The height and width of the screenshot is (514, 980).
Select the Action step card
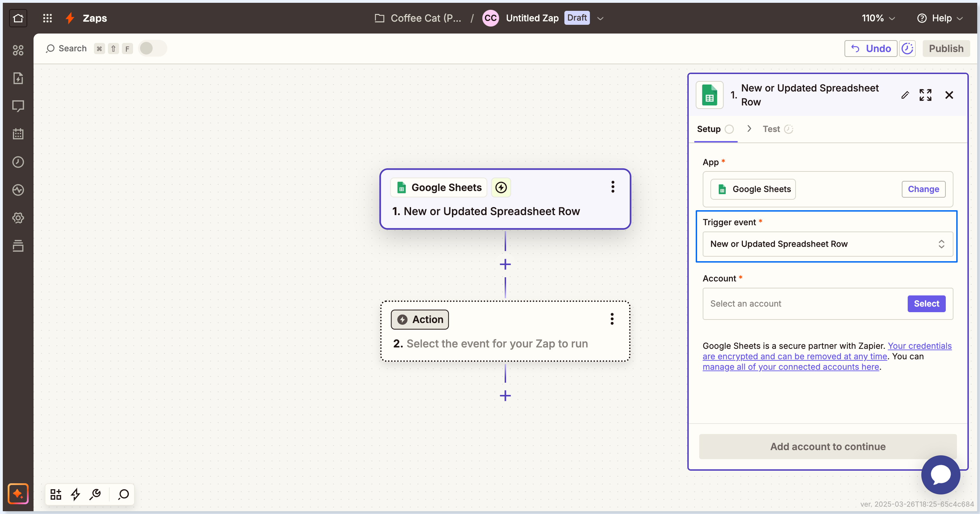coord(505,331)
